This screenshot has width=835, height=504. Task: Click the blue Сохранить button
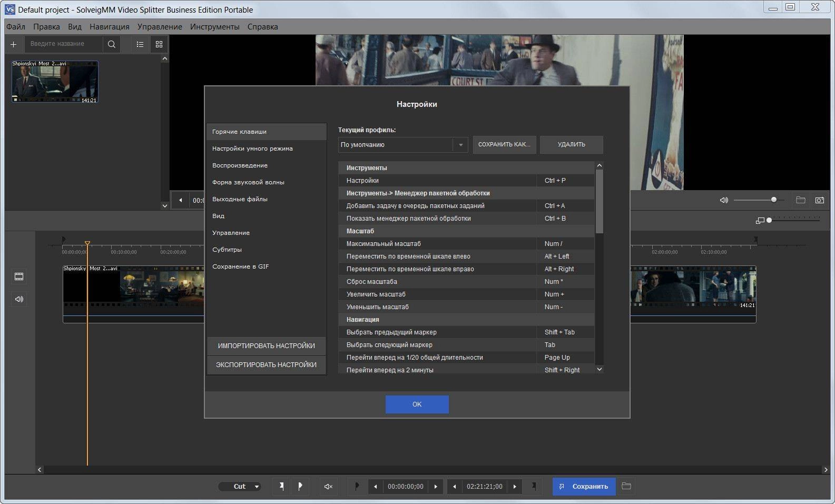coord(584,486)
